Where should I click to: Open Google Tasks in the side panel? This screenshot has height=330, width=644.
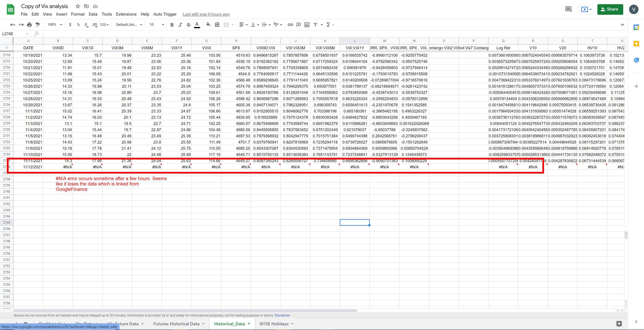(636, 60)
